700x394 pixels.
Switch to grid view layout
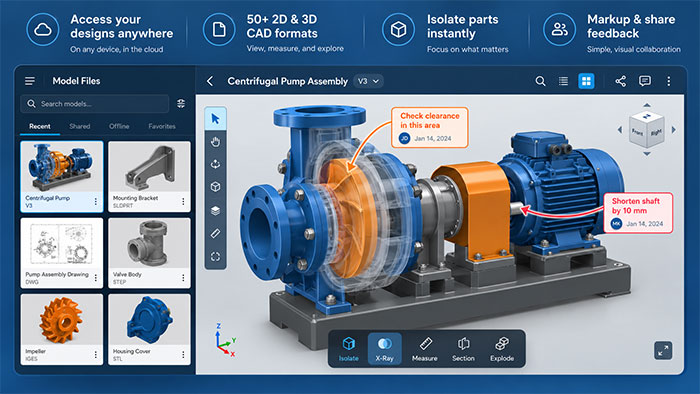586,81
